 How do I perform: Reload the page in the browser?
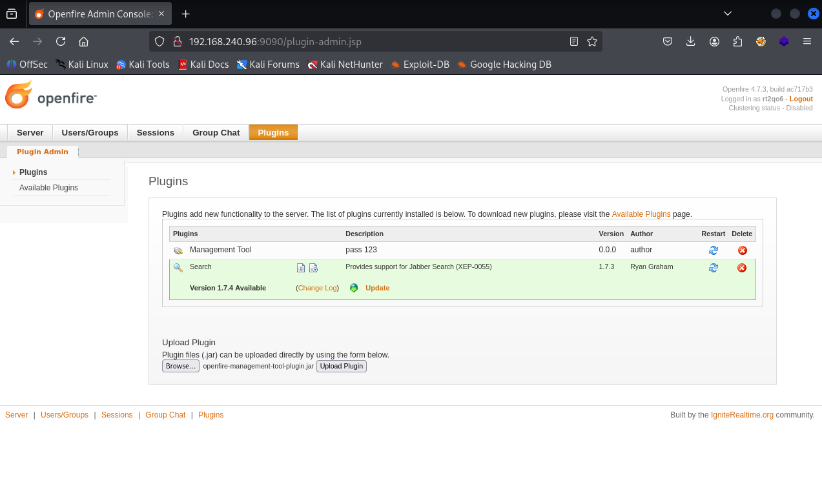[x=61, y=41]
